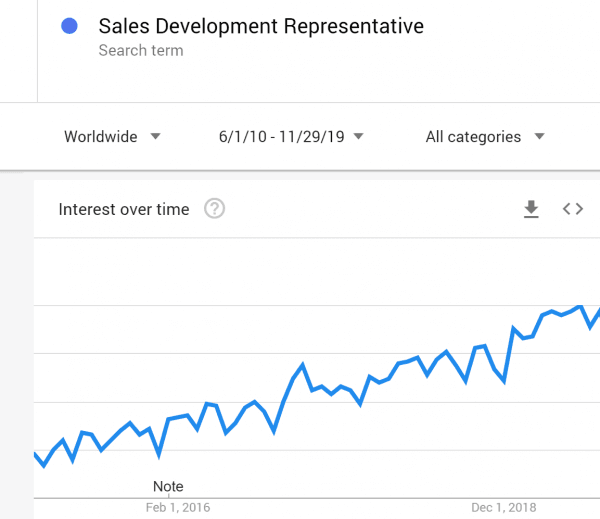This screenshot has width=600, height=519.
Task: Click the sharp dip just before Dec 2018
Action: tap(505, 382)
